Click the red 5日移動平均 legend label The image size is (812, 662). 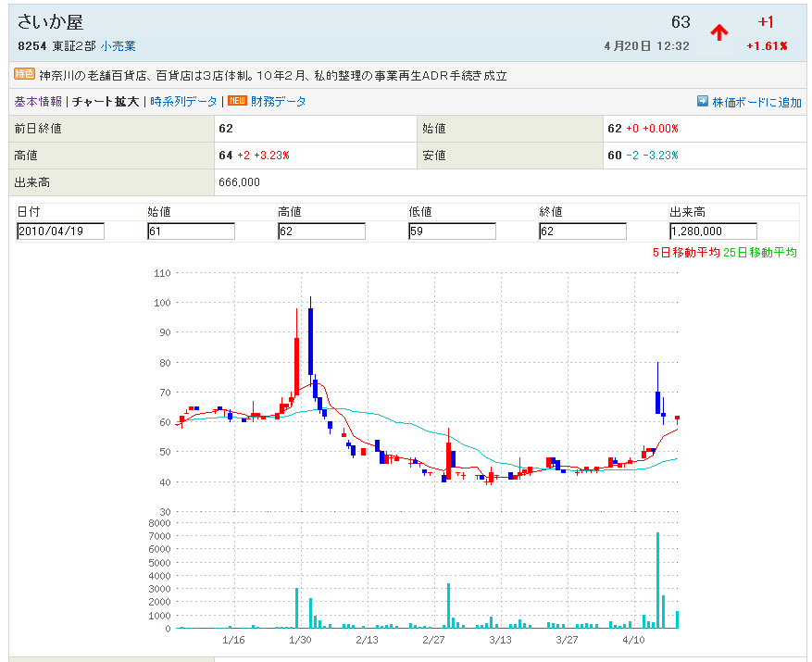point(685,253)
